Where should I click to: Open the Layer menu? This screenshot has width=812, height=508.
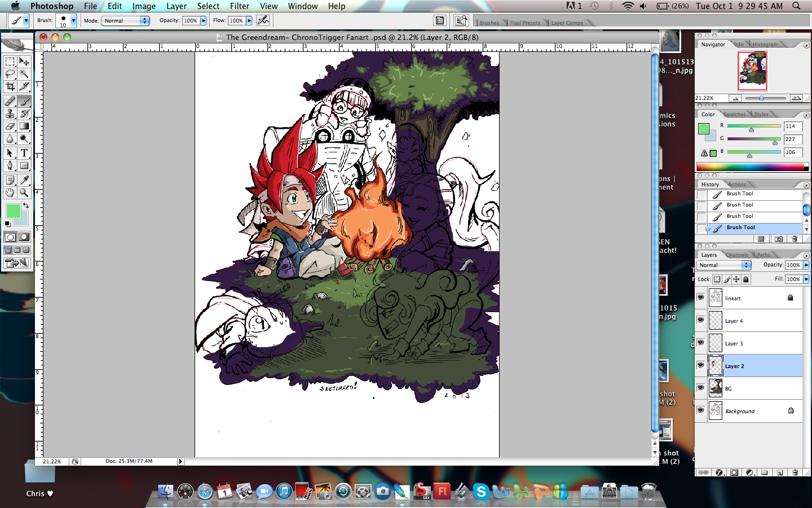[x=176, y=6]
